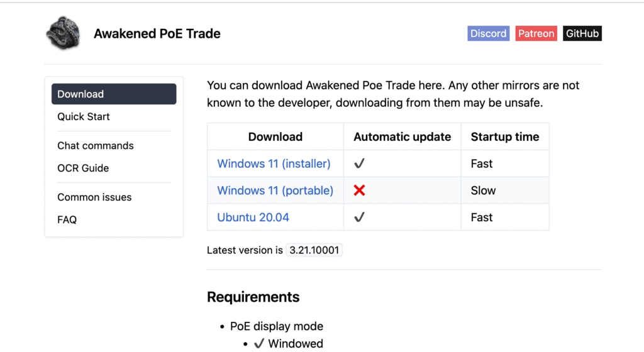Click Fast in the Ubuntu row
This screenshot has height=352, width=644.
481,217
